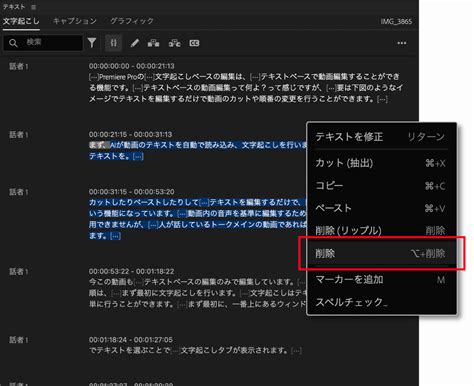Choose 削除 with ⌥+削除 shortcut
474x386 pixels.
click(x=381, y=253)
